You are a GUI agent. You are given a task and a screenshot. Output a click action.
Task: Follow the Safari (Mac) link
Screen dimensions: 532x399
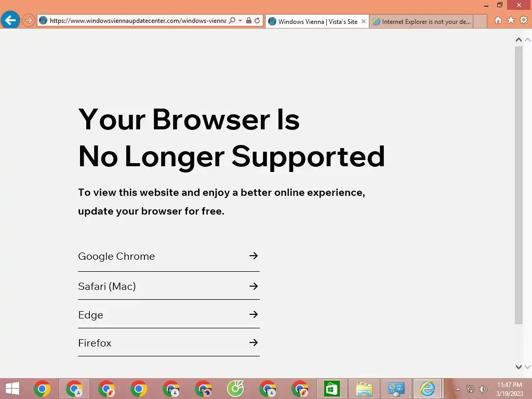(x=169, y=286)
